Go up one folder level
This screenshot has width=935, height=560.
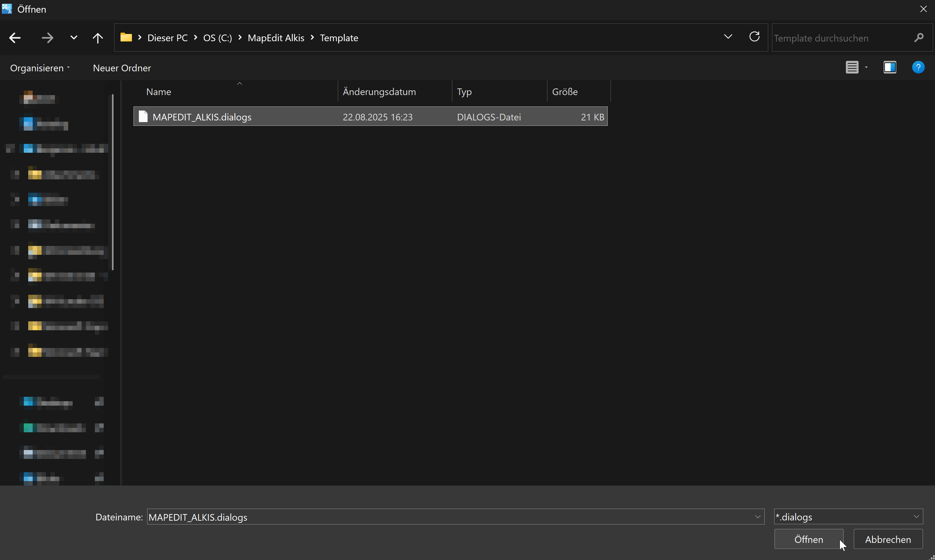97,38
